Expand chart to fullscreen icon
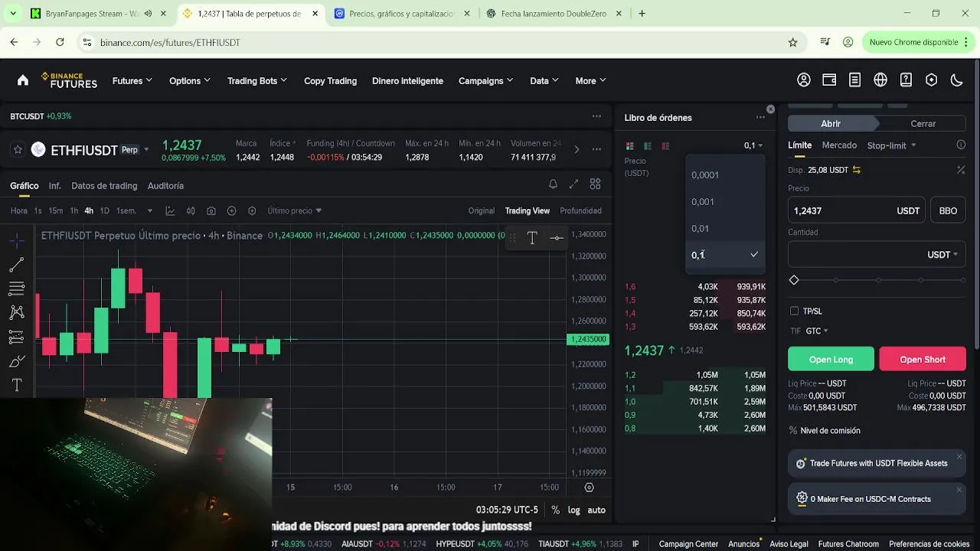 (x=573, y=184)
